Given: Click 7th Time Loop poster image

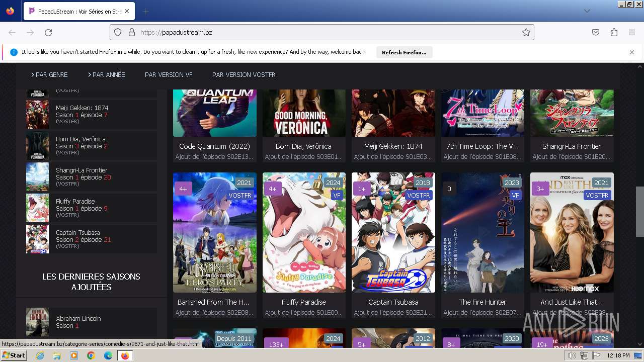Looking at the screenshot, I should 482,113.
